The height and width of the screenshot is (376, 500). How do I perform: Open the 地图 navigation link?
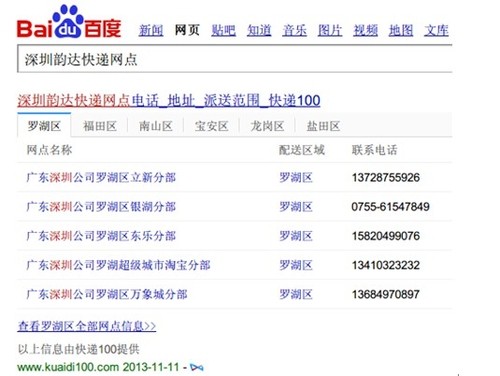(401, 30)
